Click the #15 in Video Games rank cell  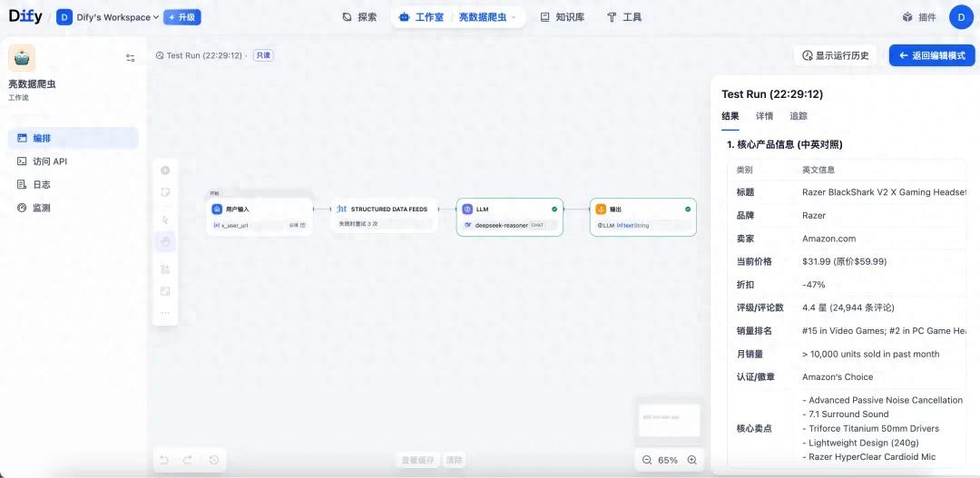point(884,330)
